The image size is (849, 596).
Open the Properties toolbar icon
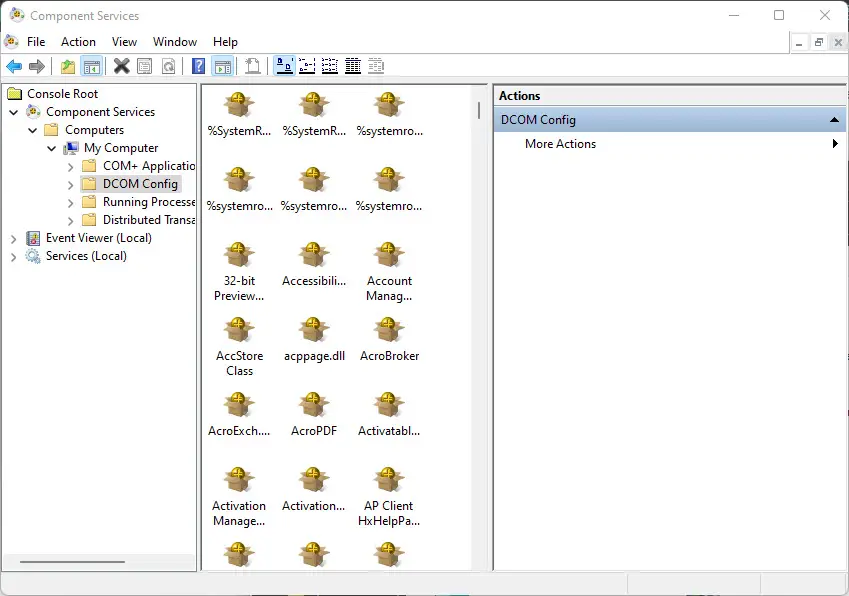coord(145,67)
